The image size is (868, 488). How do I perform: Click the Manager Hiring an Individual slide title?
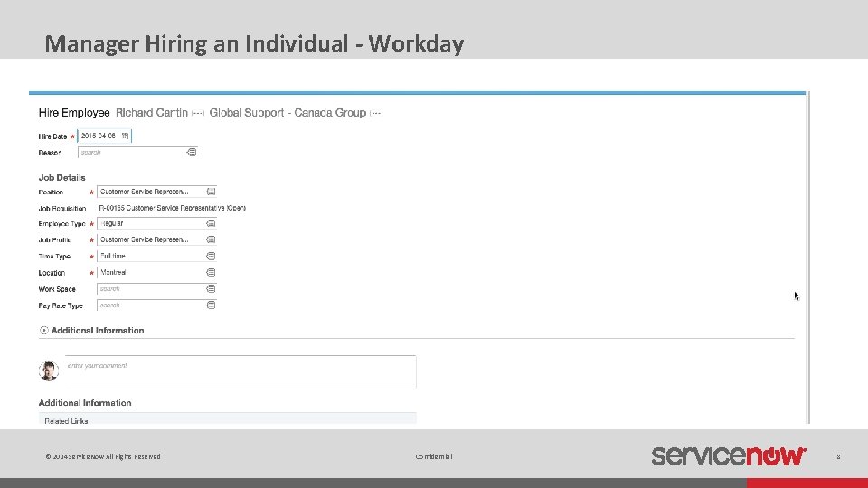(x=254, y=43)
